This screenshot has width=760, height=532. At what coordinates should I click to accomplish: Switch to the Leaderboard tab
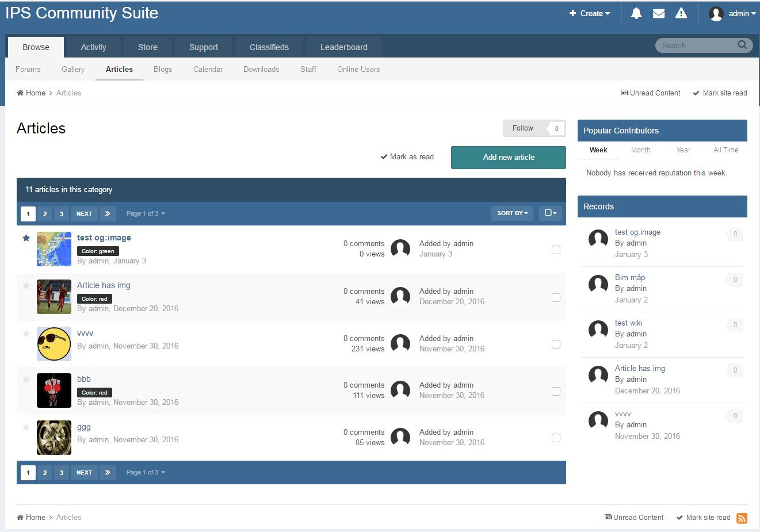[x=343, y=47]
